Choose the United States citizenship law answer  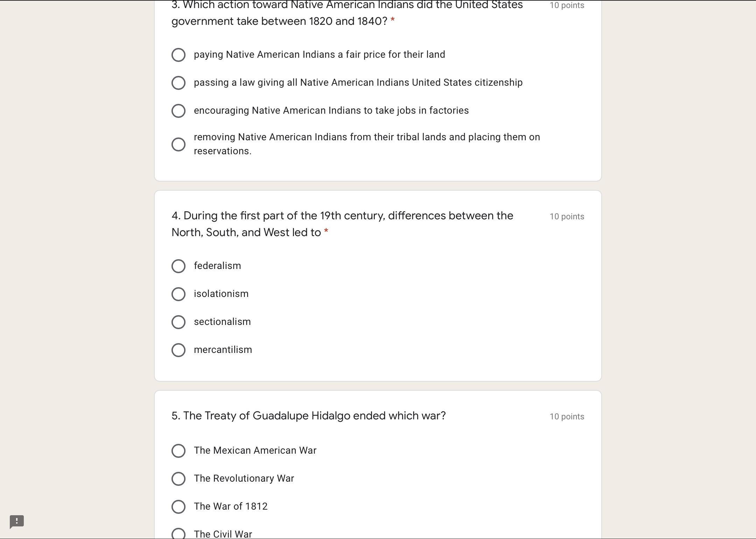[x=178, y=83]
